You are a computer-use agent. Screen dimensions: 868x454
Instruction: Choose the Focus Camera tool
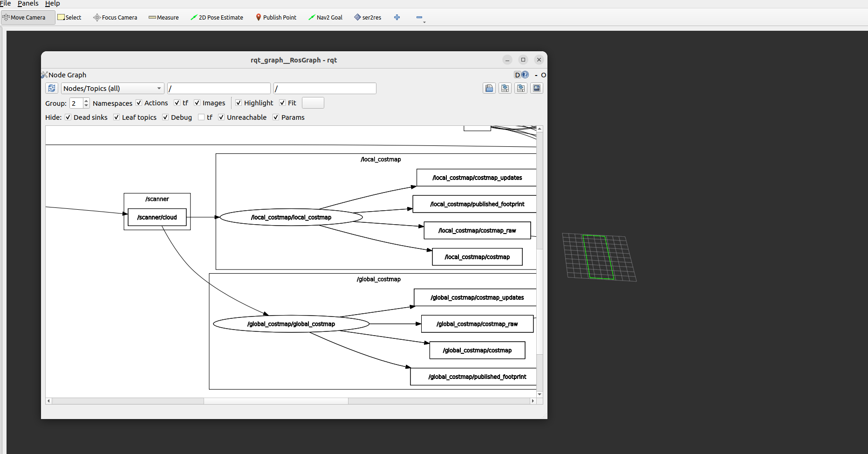click(x=115, y=17)
